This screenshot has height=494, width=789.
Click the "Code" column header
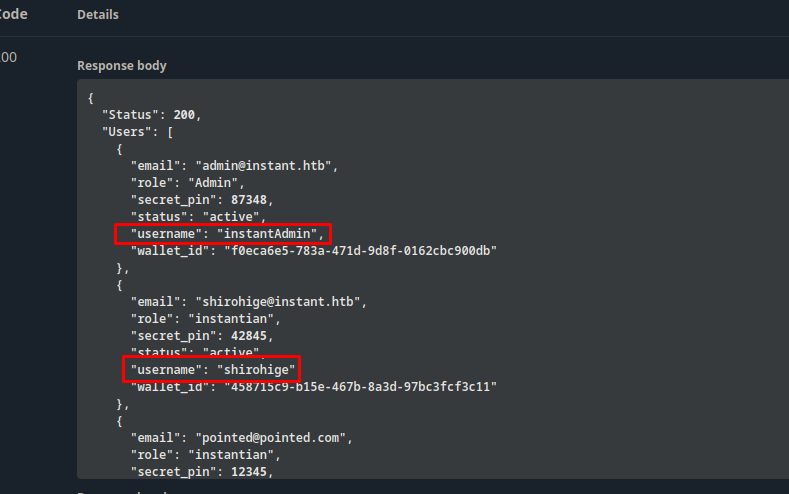[14, 14]
